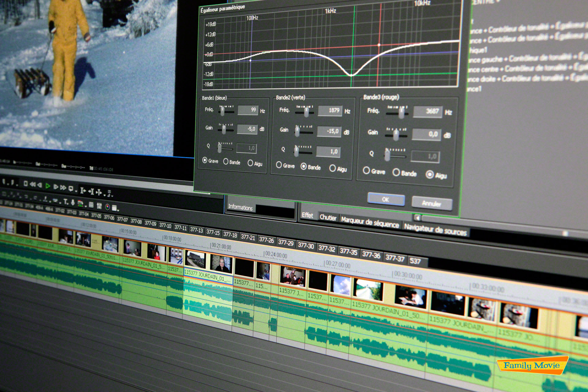Click the Rewind button in player controls
This screenshot has width=588, height=392.
tap(33, 184)
